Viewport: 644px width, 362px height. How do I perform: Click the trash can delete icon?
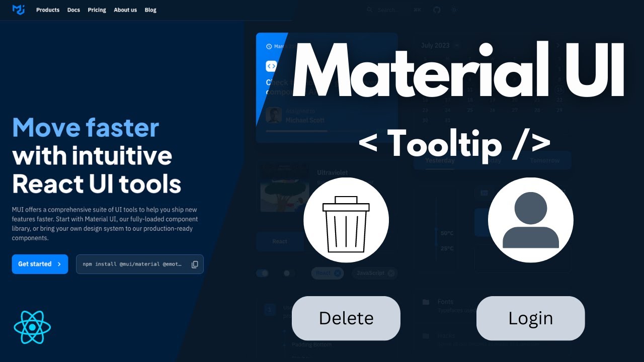click(346, 220)
